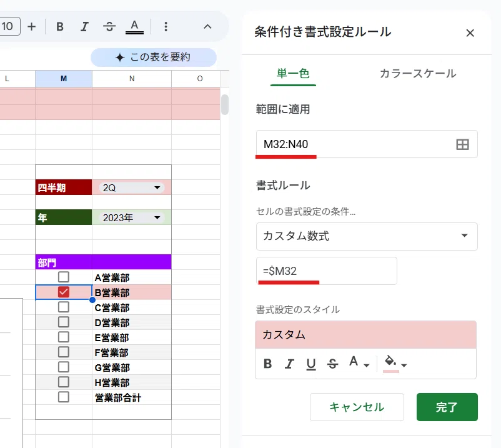The height and width of the screenshot is (448, 501).
Task: Open text color in top toolbar
Action: pyautogui.click(x=134, y=26)
